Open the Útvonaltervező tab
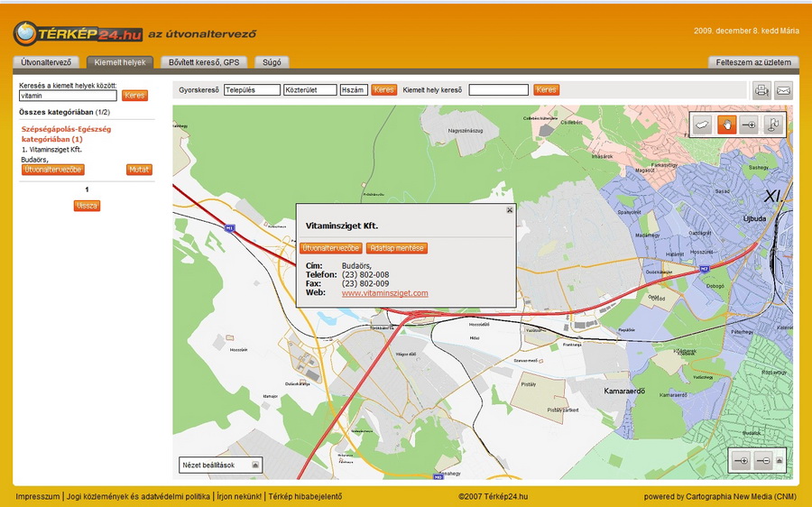The height and width of the screenshot is (507, 812). (x=46, y=62)
